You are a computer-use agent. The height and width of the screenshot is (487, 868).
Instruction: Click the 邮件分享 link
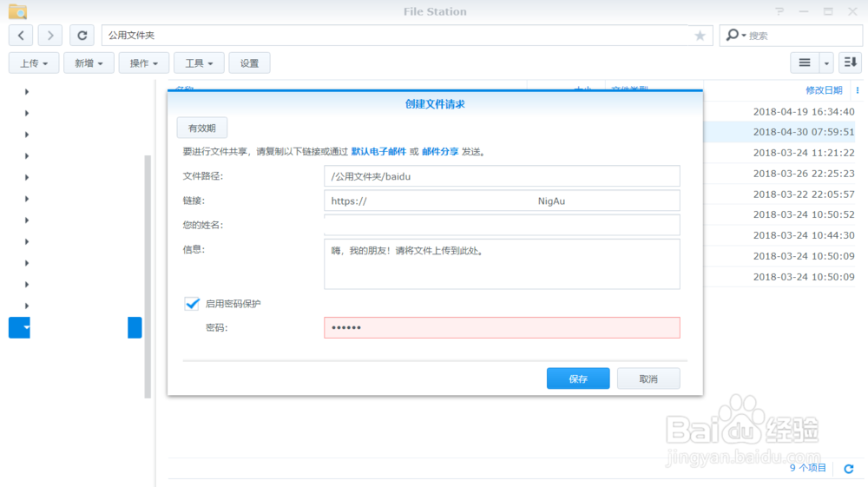point(440,152)
